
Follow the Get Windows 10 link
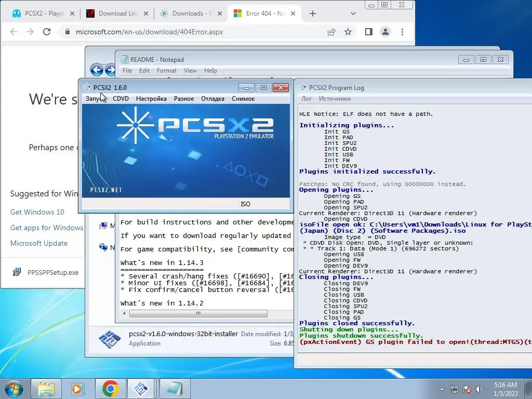(x=37, y=212)
